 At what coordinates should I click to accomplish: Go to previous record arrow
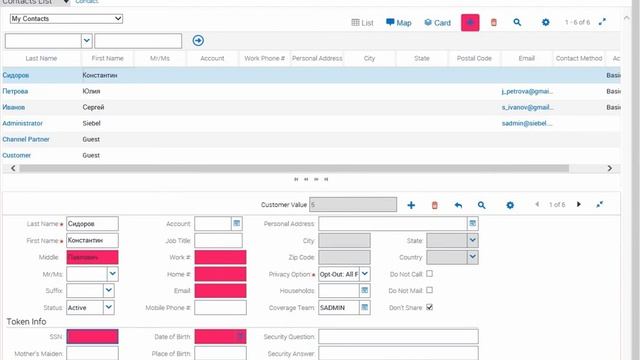537,204
